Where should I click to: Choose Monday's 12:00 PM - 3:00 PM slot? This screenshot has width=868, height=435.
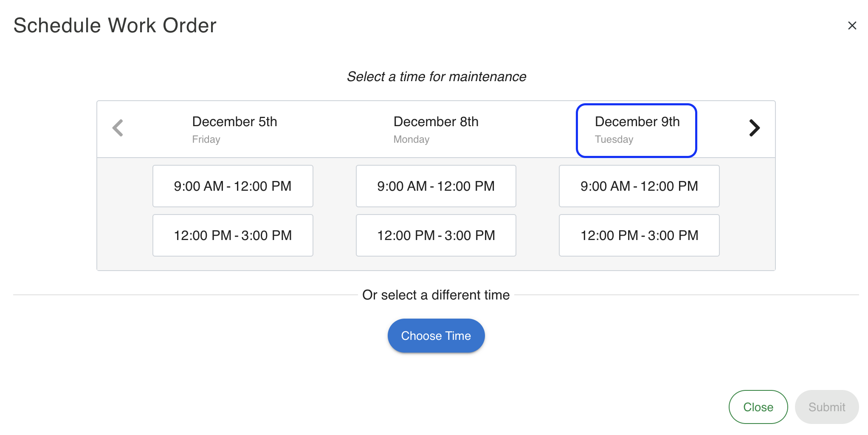pyautogui.click(x=436, y=235)
